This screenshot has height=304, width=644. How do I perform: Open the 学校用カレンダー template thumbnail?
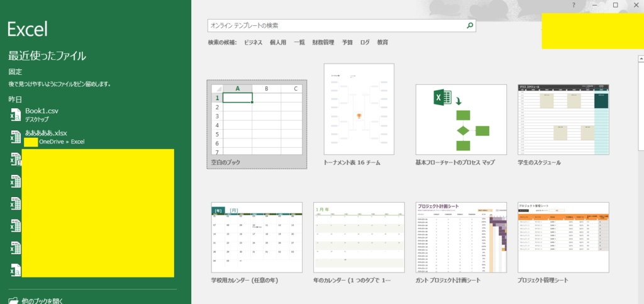[x=257, y=238]
